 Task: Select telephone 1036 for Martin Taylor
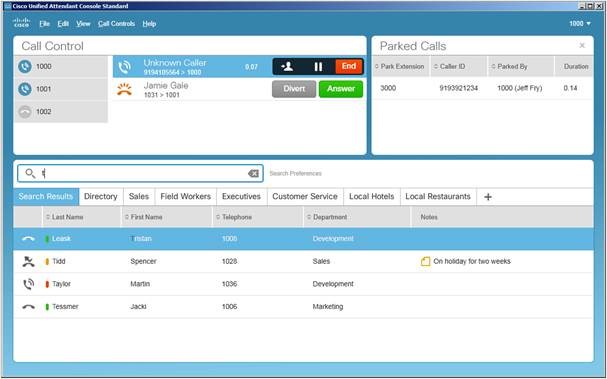229,284
